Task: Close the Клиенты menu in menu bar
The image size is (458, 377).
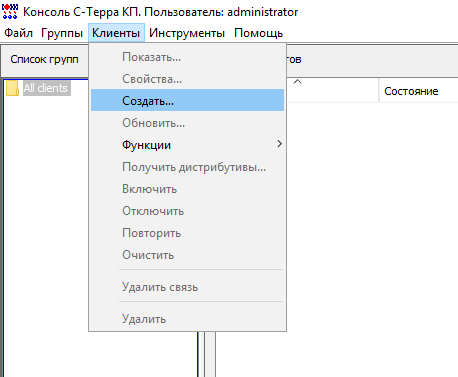Action: coord(116,33)
